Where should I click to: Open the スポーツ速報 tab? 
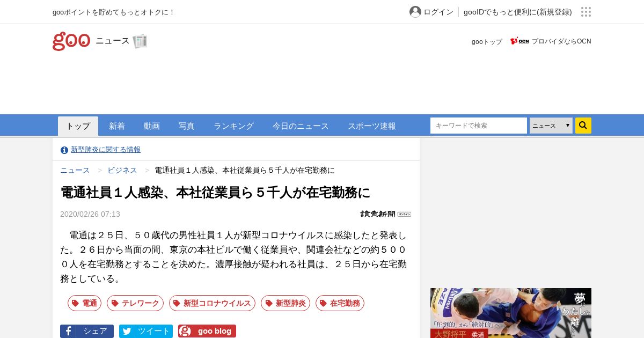tap(372, 126)
